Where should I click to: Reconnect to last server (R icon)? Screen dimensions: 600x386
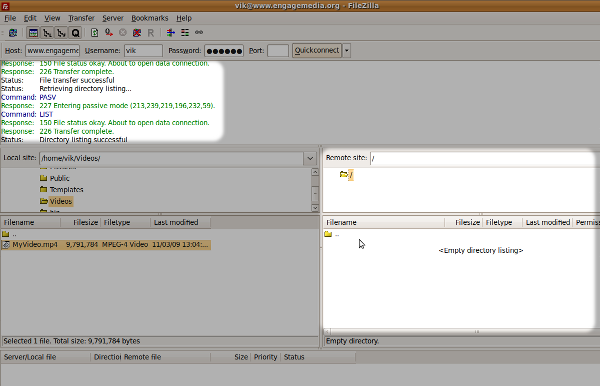click(151, 33)
